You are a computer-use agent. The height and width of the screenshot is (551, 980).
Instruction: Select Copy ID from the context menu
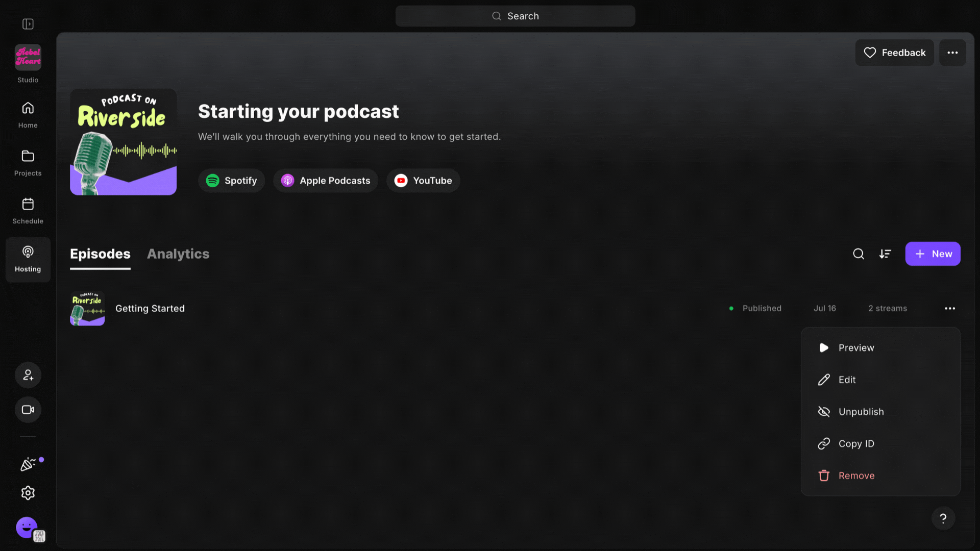(x=880, y=444)
